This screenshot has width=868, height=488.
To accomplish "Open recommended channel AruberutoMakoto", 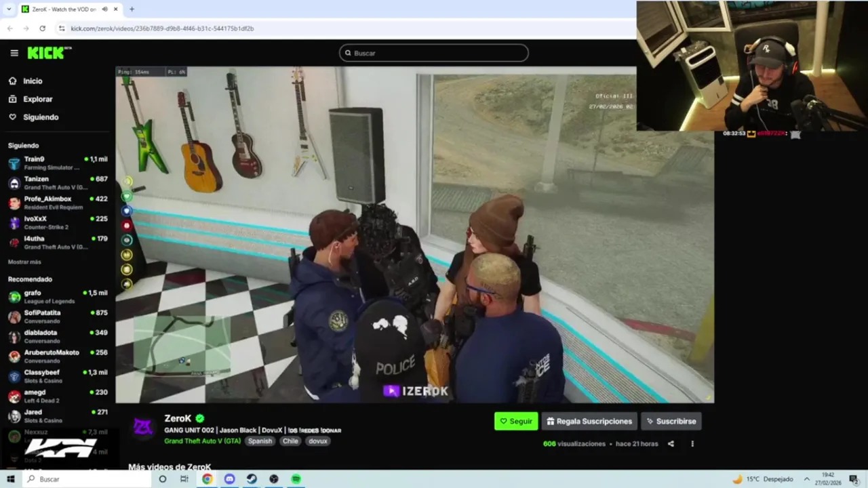I will tap(58, 356).
